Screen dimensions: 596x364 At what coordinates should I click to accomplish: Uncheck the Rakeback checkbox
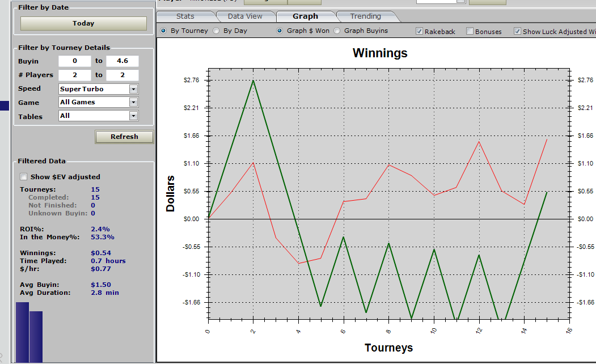(x=420, y=31)
